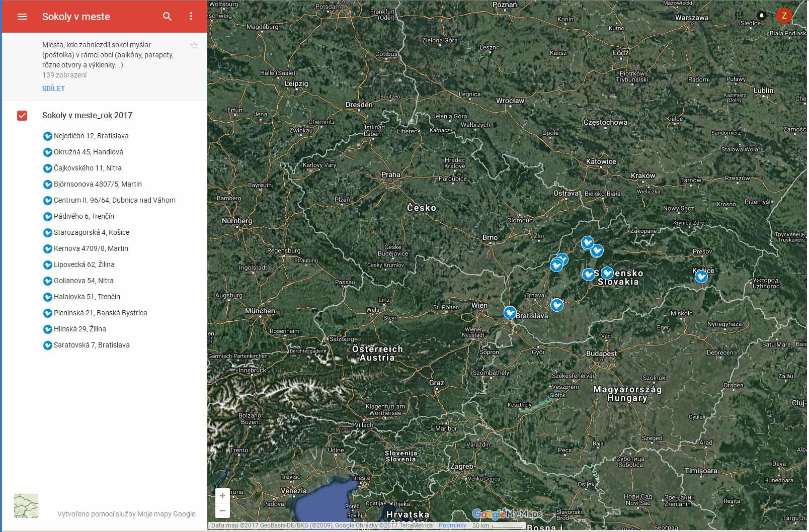This screenshot has width=809, height=532.
Task: Select Nejedlého 12, Bratislava entry
Action: (x=91, y=136)
